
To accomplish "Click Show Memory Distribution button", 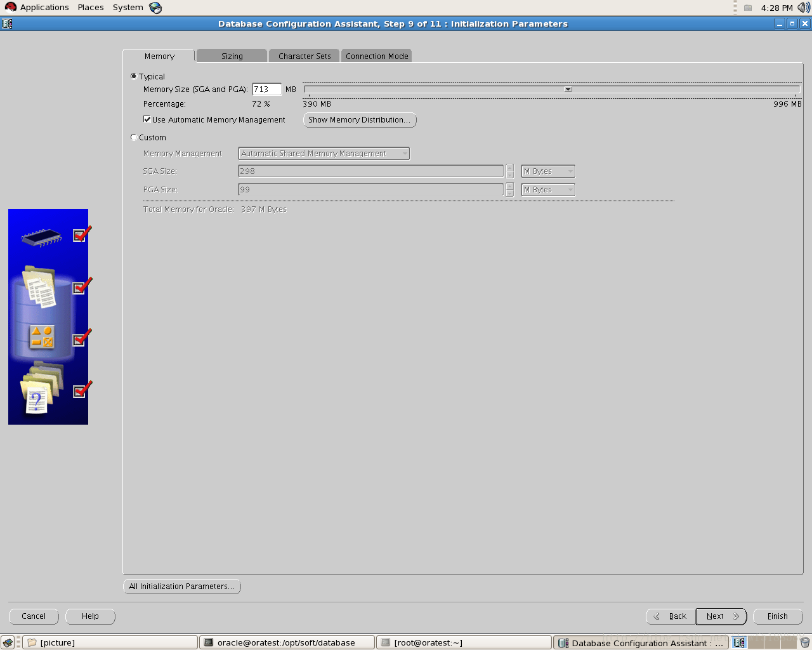I will (x=360, y=120).
